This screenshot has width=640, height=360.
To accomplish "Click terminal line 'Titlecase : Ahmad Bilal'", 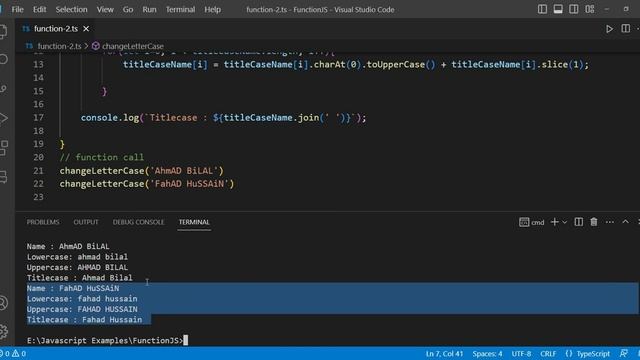I will [x=80, y=278].
